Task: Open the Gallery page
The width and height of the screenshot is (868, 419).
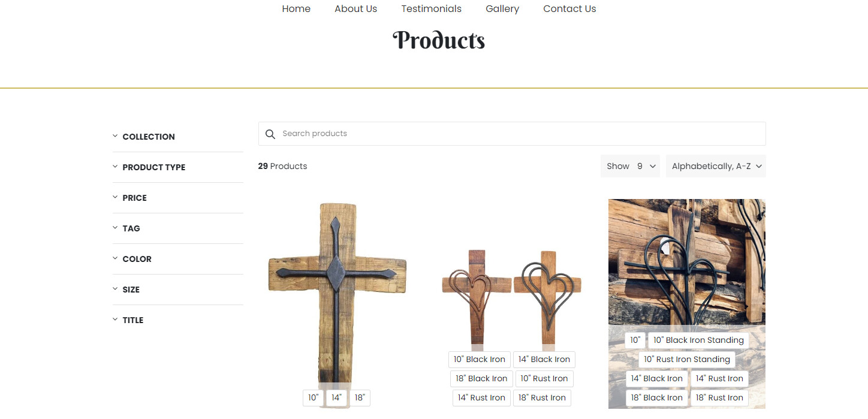Action: (502, 9)
